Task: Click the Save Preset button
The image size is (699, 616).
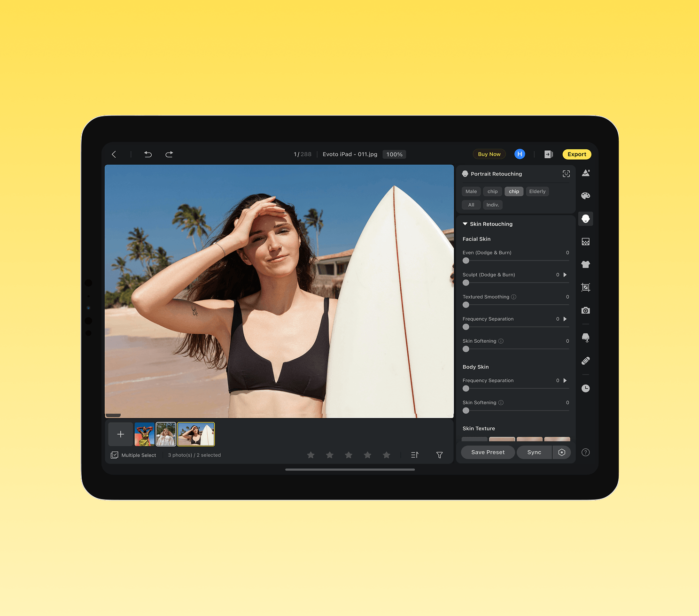Action: coord(488,452)
